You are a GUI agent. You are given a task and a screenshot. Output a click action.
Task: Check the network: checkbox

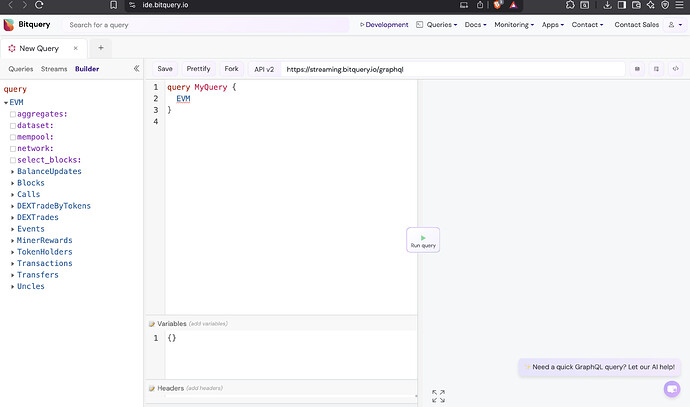point(13,149)
